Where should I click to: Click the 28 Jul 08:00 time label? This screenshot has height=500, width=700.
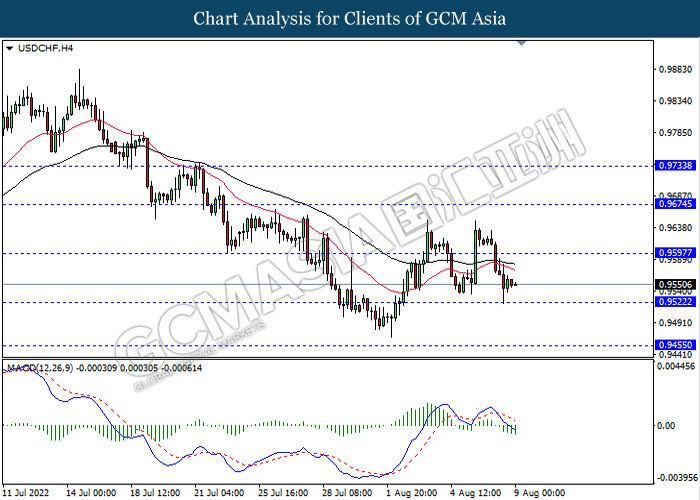click(347, 493)
